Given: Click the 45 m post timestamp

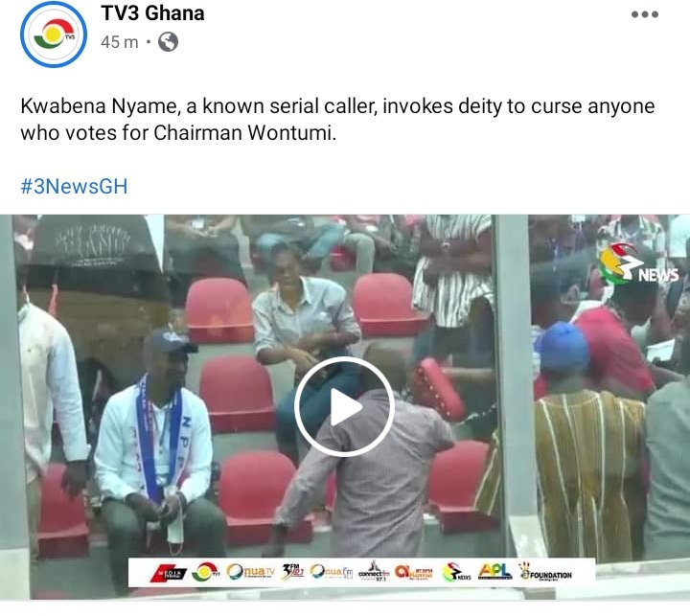Looking at the screenshot, I should coord(119,42).
